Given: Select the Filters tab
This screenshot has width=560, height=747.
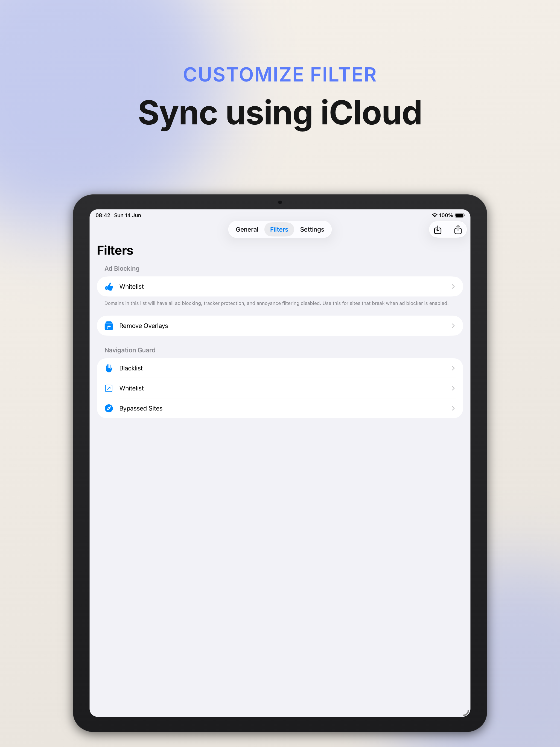Looking at the screenshot, I should click(279, 229).
